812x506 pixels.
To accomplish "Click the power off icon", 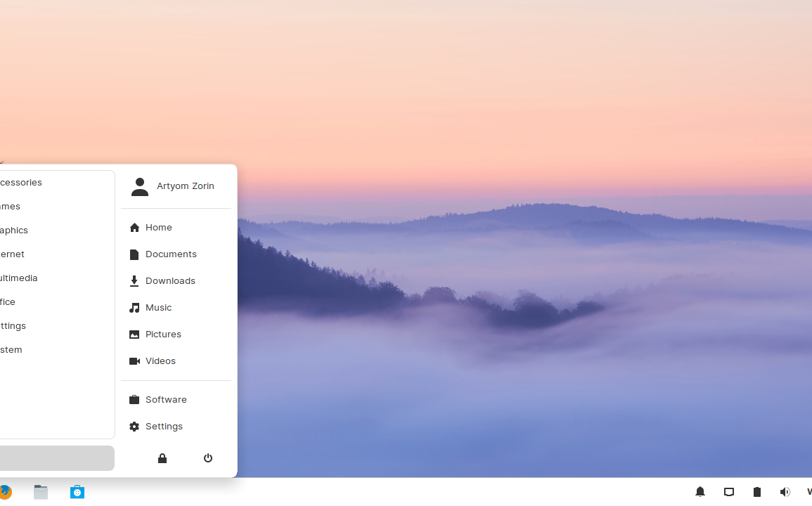I will coord(207,458).
